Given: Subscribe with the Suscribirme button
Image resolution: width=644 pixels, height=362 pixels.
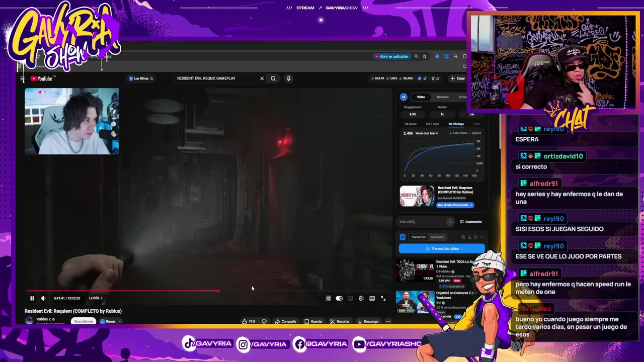Looking at the screenshot, I should pyautogui.click(x=83, y=321).
